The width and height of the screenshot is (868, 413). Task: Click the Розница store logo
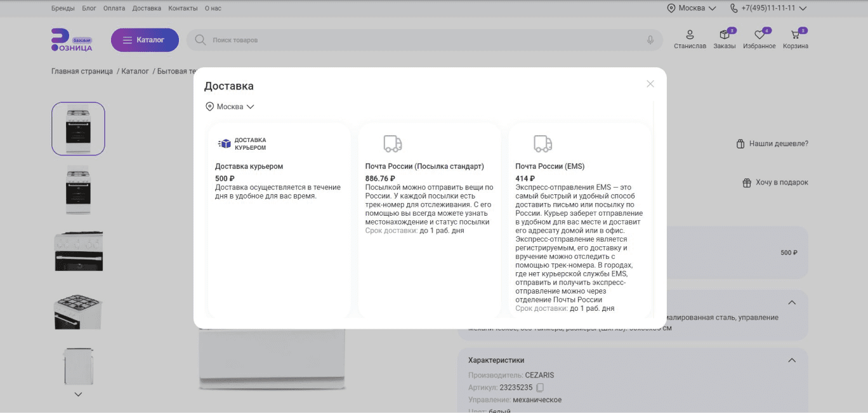(72, 40)
